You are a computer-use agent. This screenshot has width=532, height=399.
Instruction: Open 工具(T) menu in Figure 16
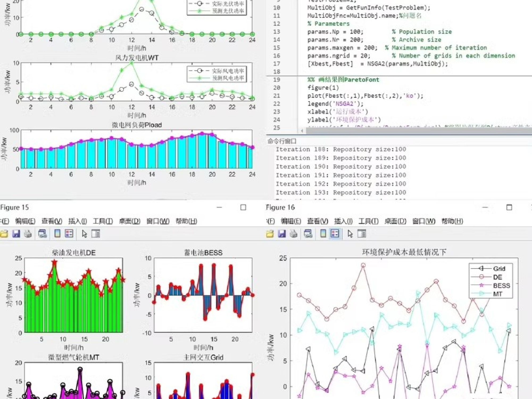369,221
